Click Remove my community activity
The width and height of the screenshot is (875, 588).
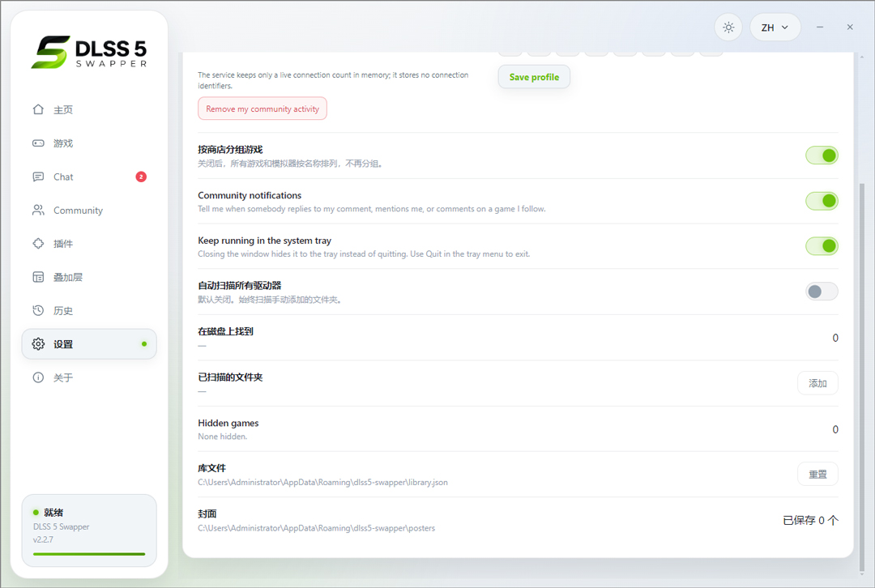coord(262,109)
